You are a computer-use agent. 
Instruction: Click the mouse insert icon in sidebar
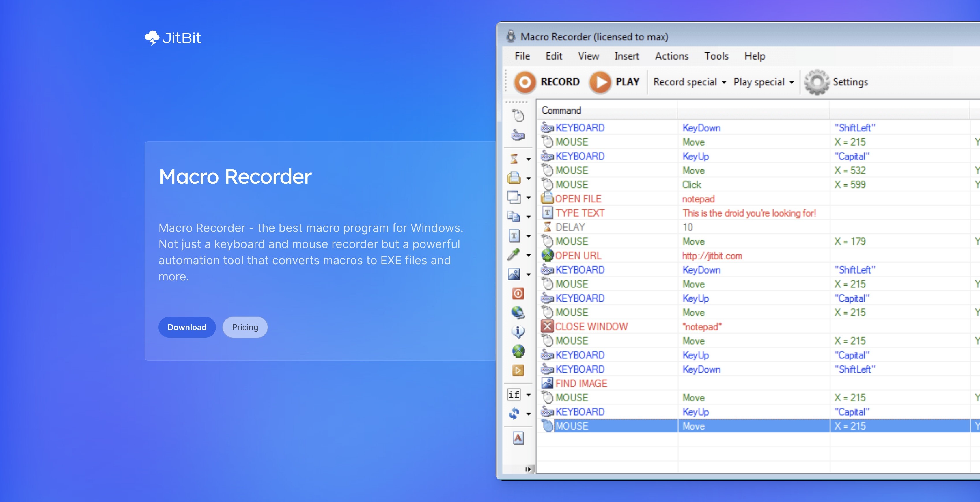[518, 115]
